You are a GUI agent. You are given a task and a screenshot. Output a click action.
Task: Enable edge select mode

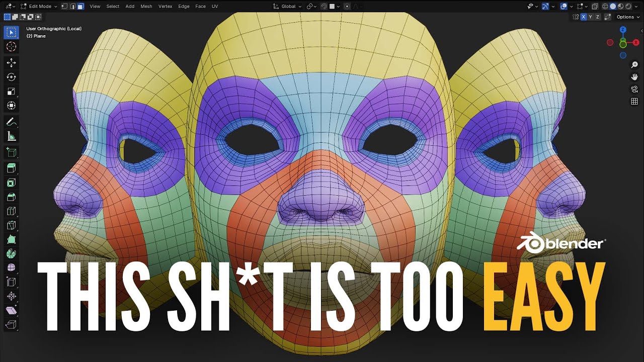pos(72,7)
